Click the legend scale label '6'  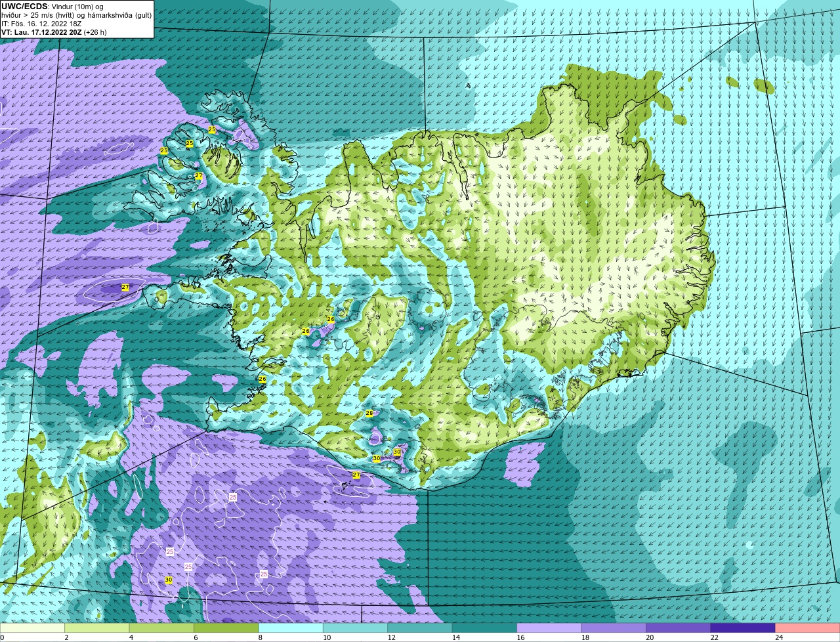(195, 637)
